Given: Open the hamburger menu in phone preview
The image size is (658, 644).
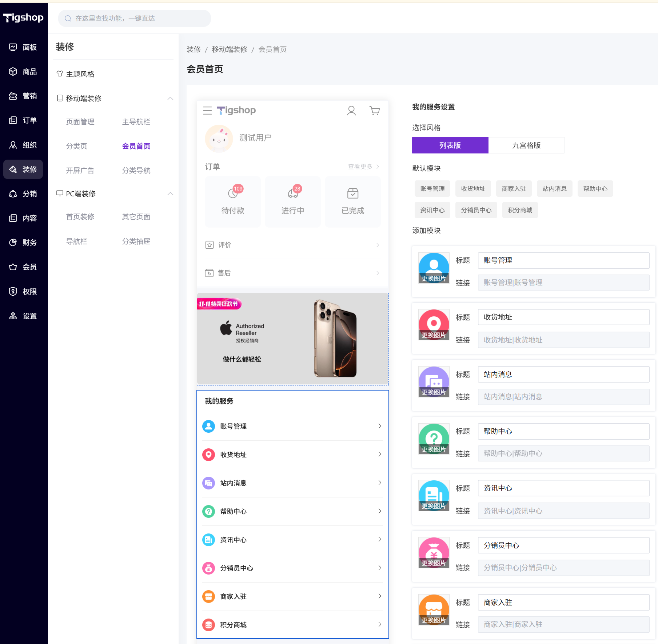Looking at the screenshot, I should pyautogui.click(x=207, y=111).
